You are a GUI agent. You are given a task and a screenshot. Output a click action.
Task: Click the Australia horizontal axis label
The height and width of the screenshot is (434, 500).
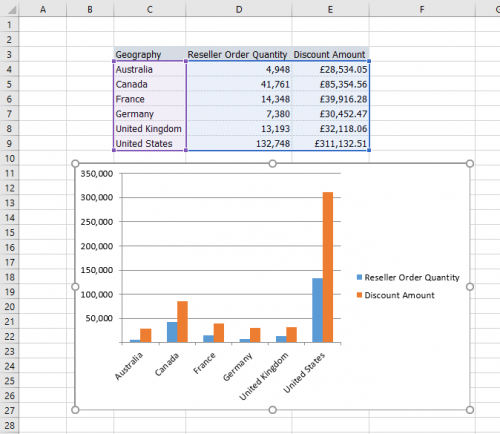(x=129, y=366)
